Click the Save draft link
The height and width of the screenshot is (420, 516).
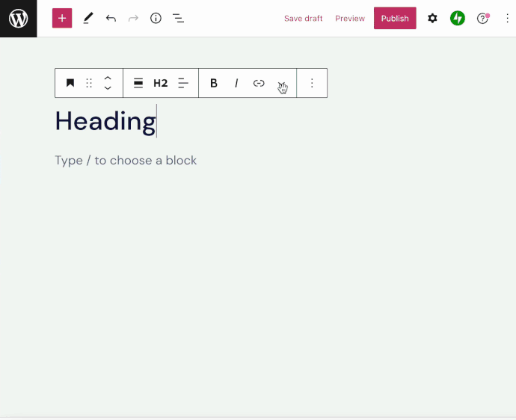coord(303,19)
